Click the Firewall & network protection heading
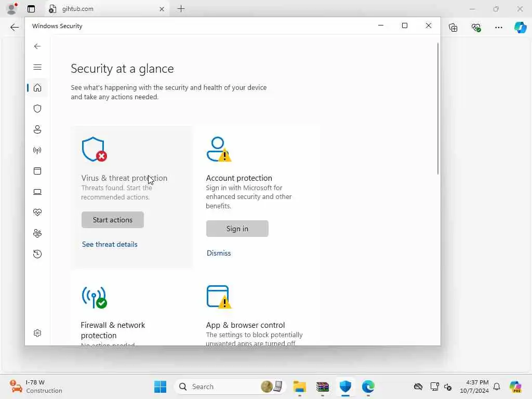Image resolution: width=532 pixels, height=399 pixels. pyautogui.click(x=113, y=330)
